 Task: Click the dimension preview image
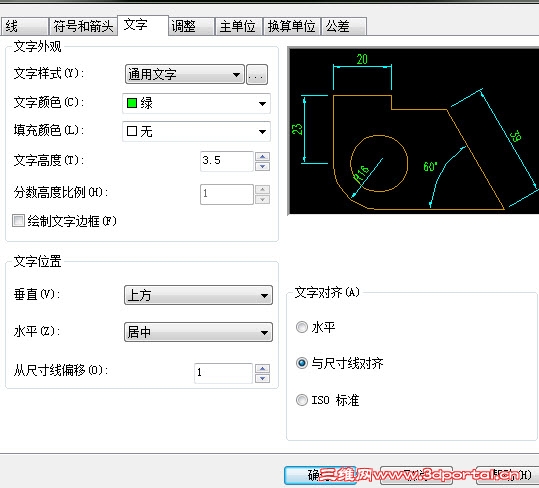(414, 131)
